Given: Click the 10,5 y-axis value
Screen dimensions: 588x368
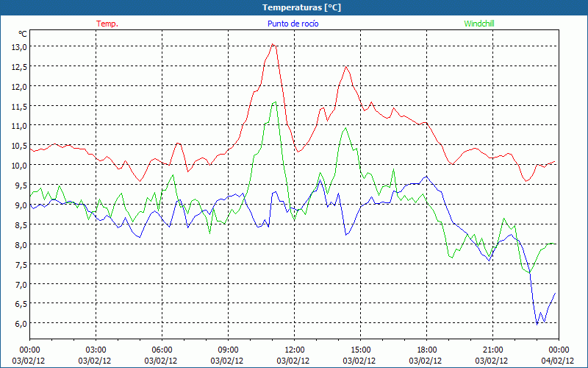Looking at the screenshot, I should pyautogui.click(x=19, y=146).
